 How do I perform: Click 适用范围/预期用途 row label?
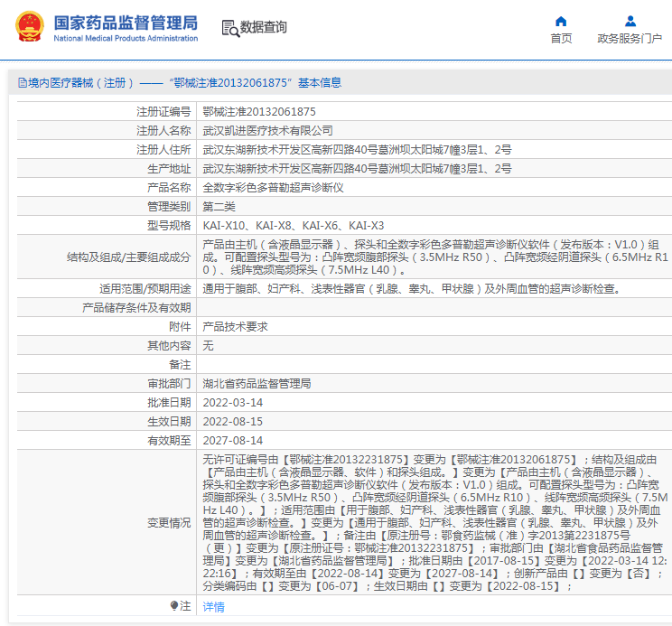[x=145, y=289]
